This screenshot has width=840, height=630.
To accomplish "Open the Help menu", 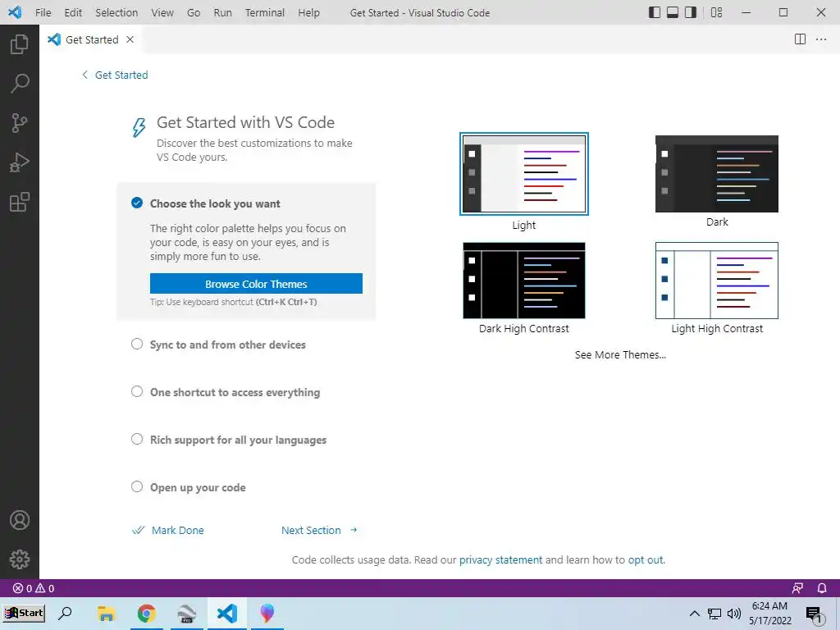I will [308, 12].
